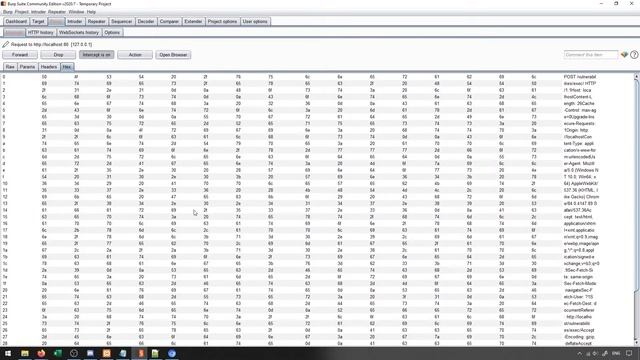Click the pencil icon beside the request target
The width and height of the screenshot is (640, 360).
tap(6, 44)
